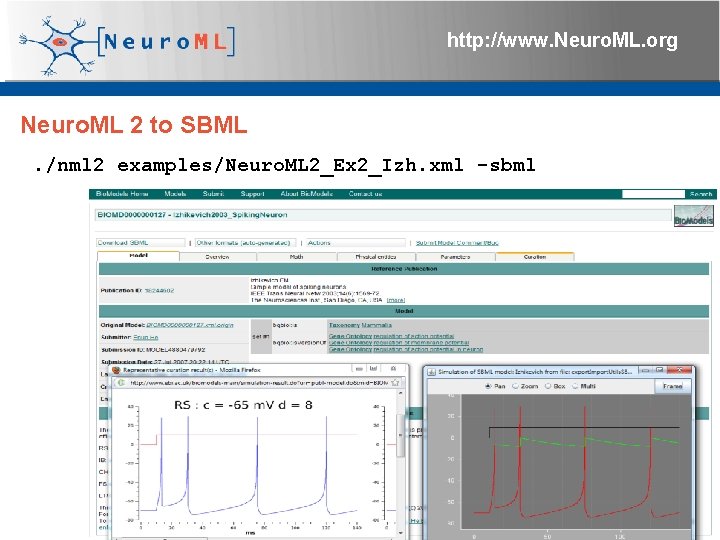Click the NeuroML neuron logo
The image size is (720, 540).
(x=57, y=45)
